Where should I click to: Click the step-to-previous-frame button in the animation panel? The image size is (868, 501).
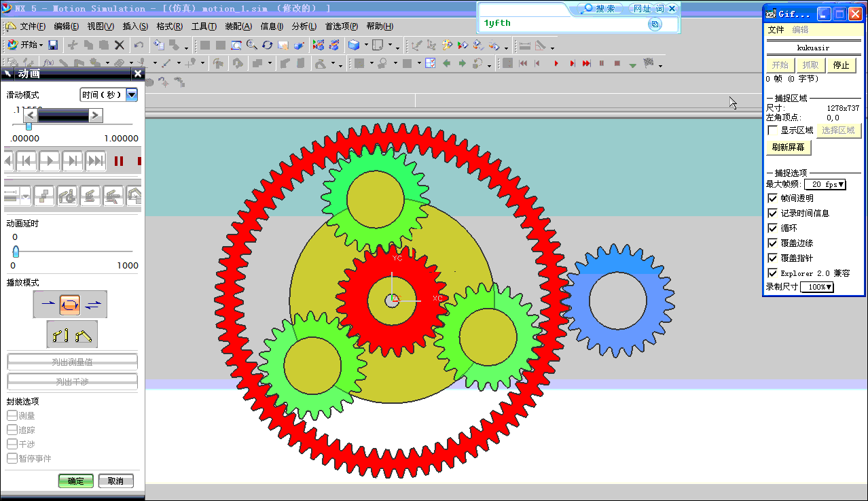pos(26,161)
